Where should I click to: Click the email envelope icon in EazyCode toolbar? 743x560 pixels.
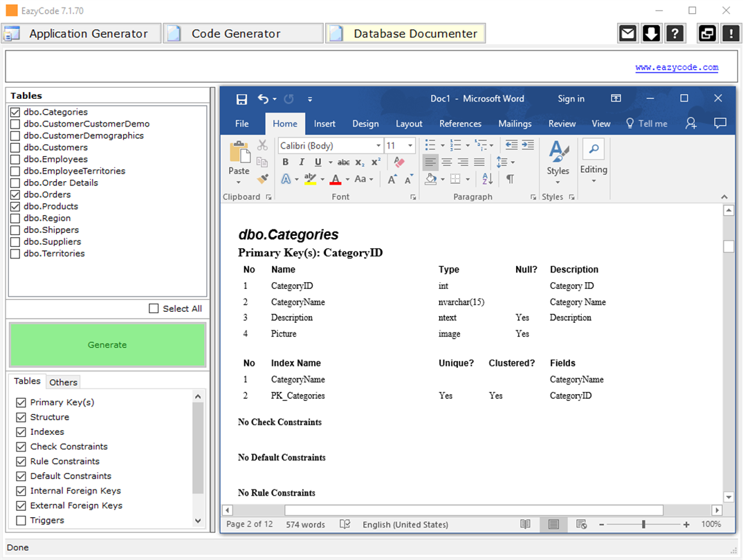tap(627, 33)
